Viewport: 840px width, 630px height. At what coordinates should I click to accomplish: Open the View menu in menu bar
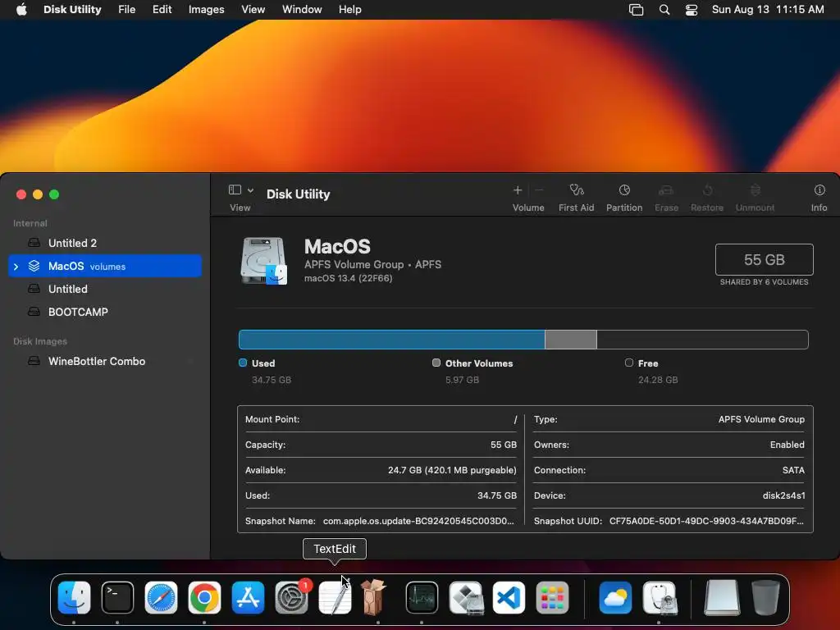tap(253, 10)
